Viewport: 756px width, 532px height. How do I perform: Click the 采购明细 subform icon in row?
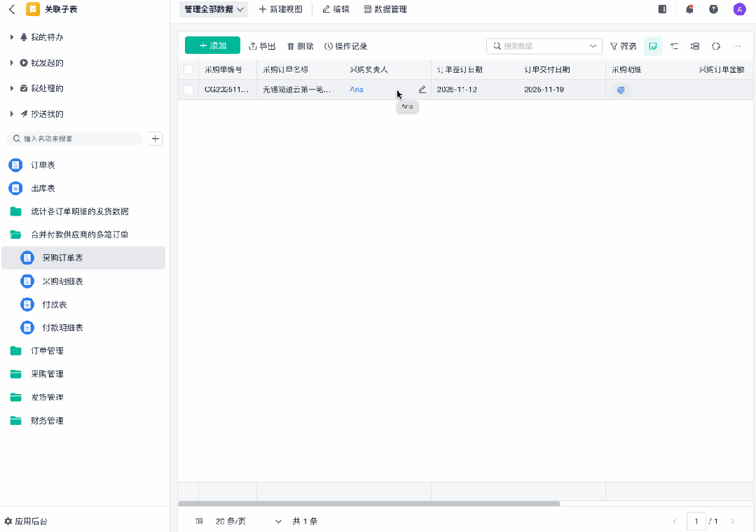621,90
